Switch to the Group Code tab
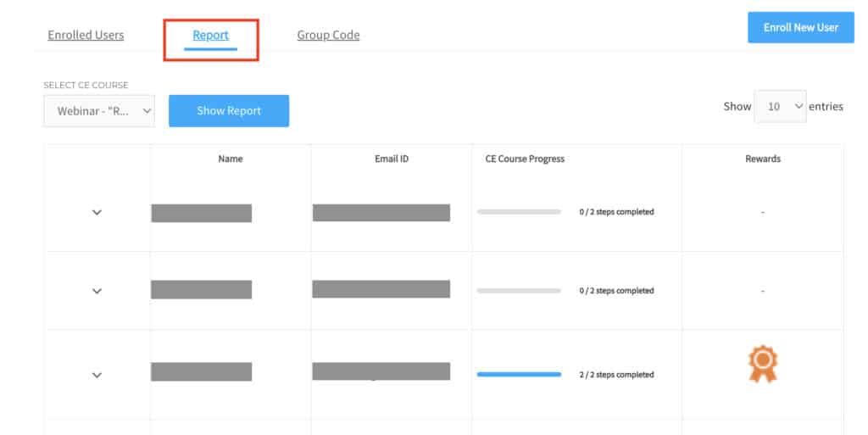This screenshot has width=868, height=435. point(328,35)
